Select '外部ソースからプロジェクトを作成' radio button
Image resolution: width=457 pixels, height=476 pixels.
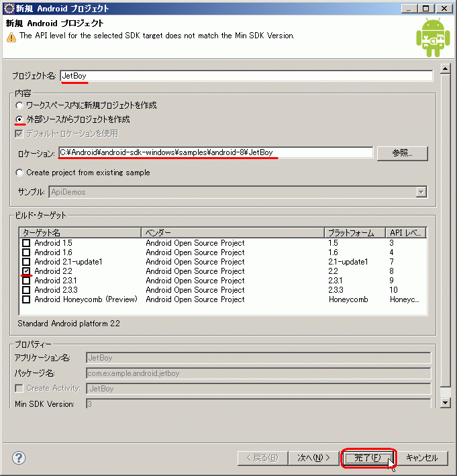click(19, 120)
